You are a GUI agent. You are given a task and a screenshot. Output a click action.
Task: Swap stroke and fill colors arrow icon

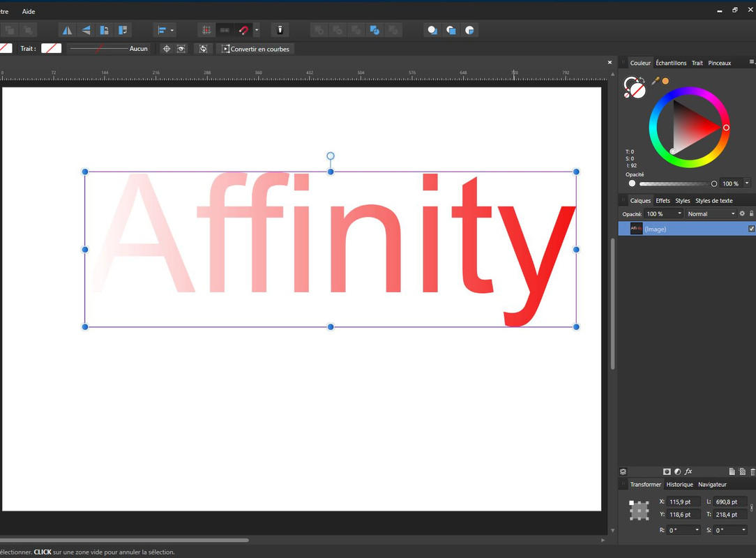642,80
